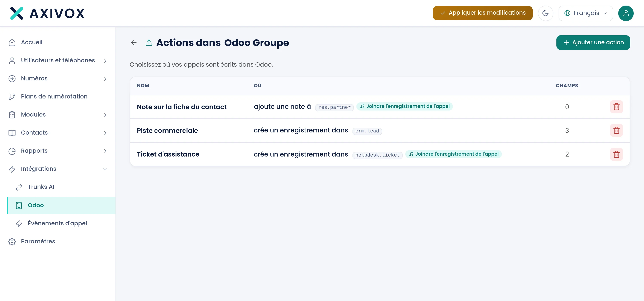644x301 pixels.
Task: Go back using the left arrow
Action: pyautogui.click(x=134, y=43)
